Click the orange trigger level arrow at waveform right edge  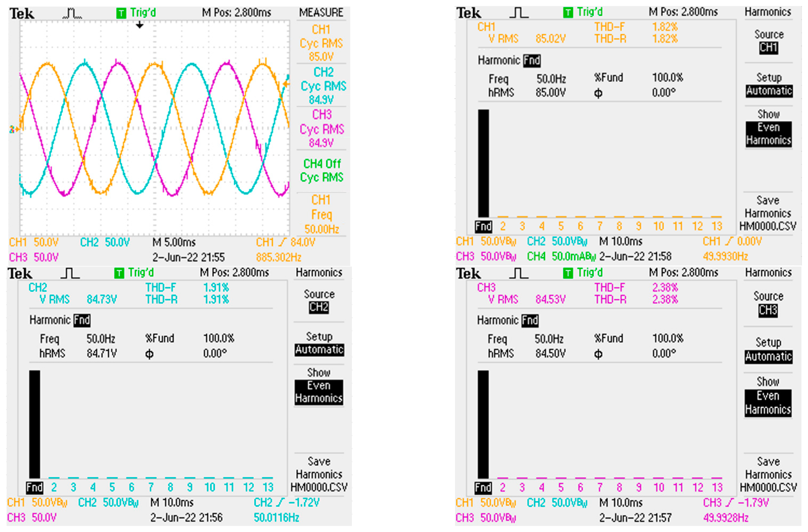point(286,84)
